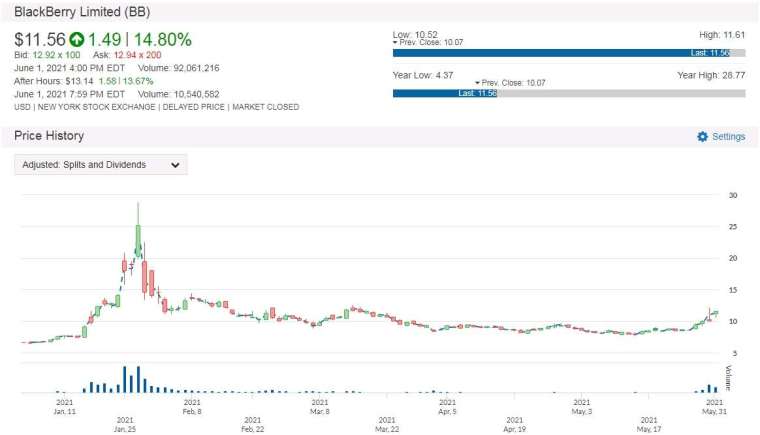This screenshot has width=760, height=435.
Task: Click after-hours Volume 10,540,582
Action: (178, 95)
